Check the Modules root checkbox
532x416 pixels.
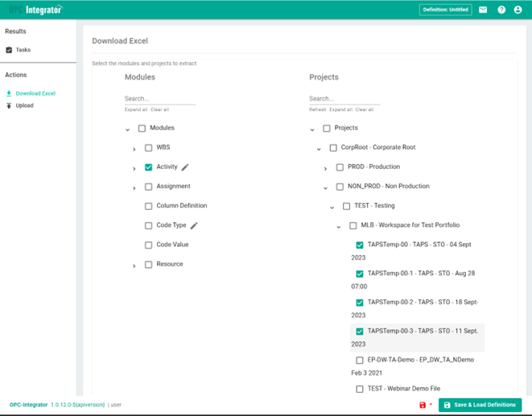(x=142, y=128)
